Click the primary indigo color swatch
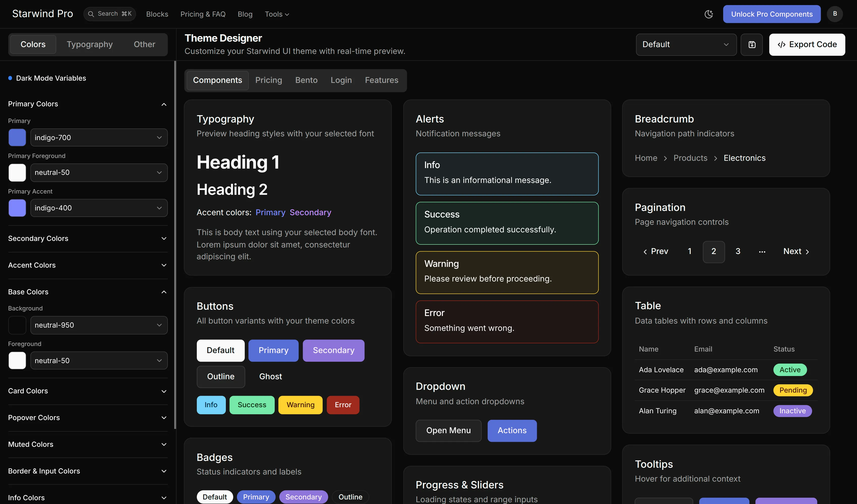Image resolution: width=857 pixels, height=504 pixels. point(17,137)
